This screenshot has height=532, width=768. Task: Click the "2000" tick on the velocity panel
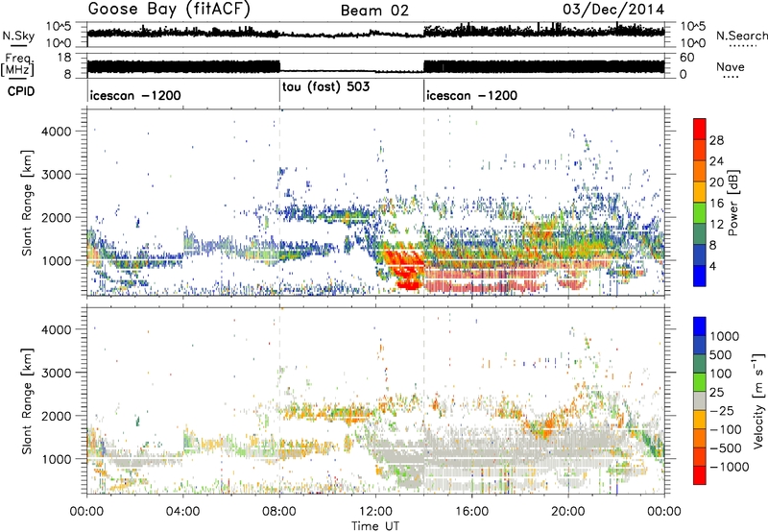pos(56,416)
